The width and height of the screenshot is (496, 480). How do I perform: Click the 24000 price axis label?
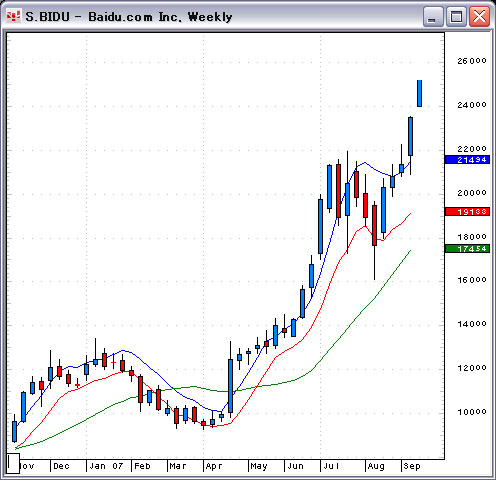(472, 105)
